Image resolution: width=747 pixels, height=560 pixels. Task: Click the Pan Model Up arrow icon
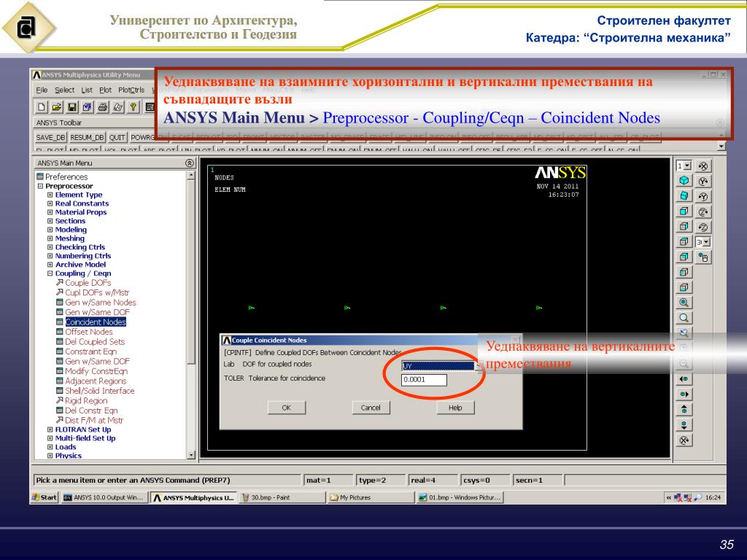tap(684, 410)
